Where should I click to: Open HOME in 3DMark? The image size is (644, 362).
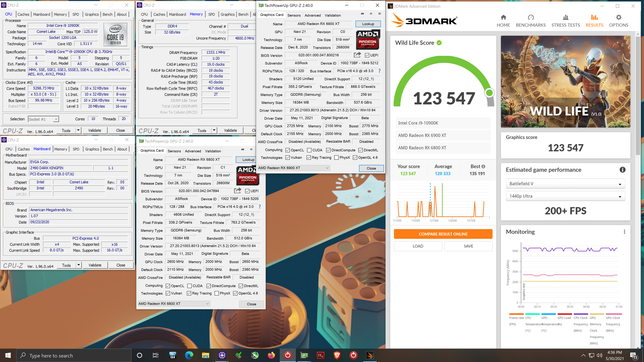[x=503, y=21]
